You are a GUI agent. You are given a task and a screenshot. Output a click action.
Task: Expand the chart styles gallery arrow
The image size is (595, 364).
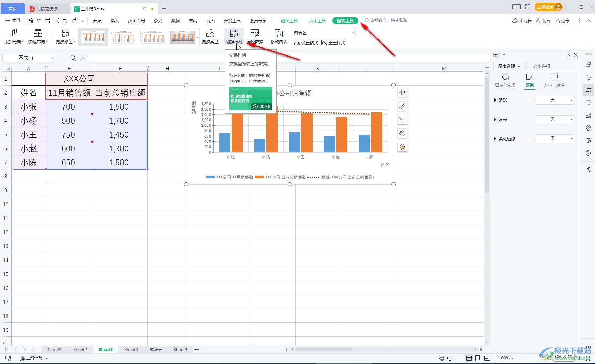point(198,37)
